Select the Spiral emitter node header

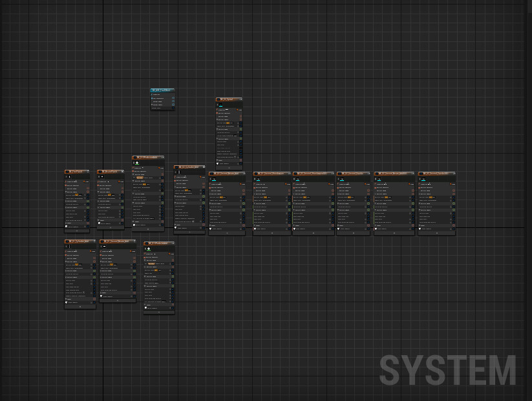[229, 99]
